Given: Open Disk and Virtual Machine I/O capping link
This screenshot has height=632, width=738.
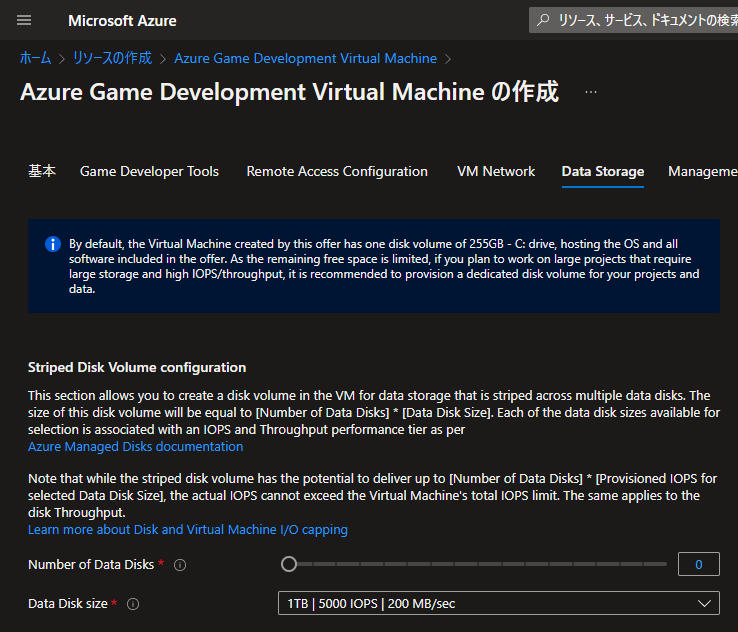Looking at the screenshot, I should coord(188,530).
